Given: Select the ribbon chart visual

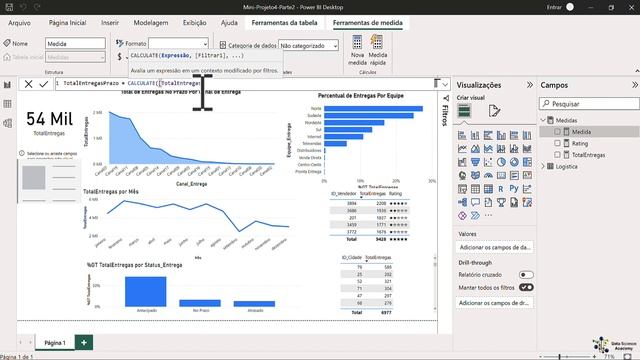Looking at the screenshot, I should [527, 149].
